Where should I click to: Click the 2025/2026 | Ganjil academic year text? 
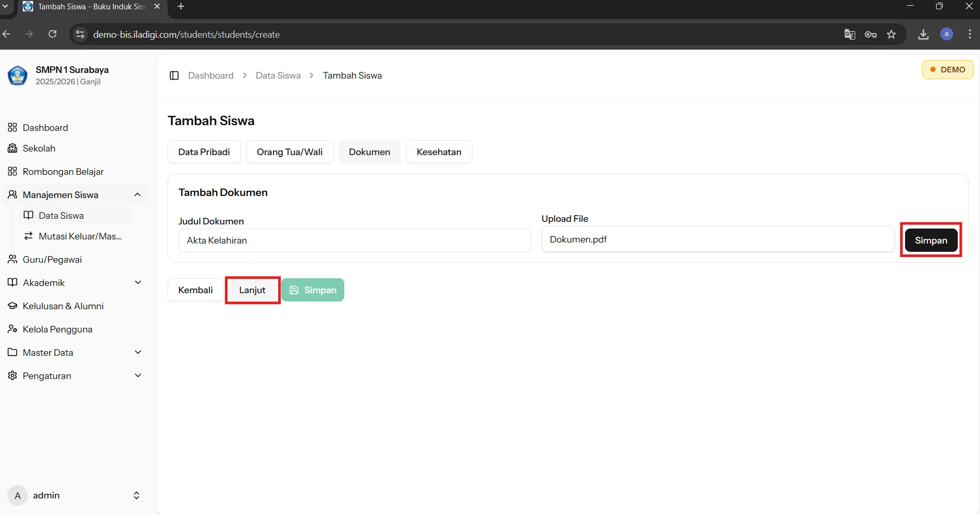click(68, 82)
